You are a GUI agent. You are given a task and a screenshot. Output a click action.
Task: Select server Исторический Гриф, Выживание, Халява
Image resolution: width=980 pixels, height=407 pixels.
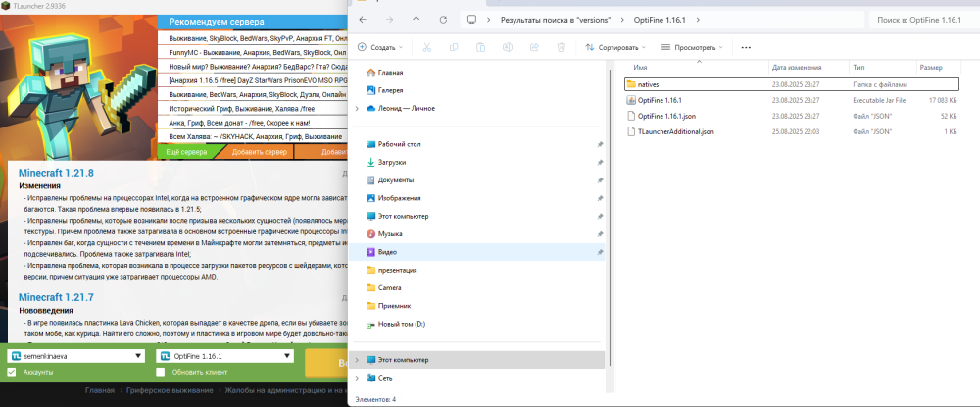(253, 108)
